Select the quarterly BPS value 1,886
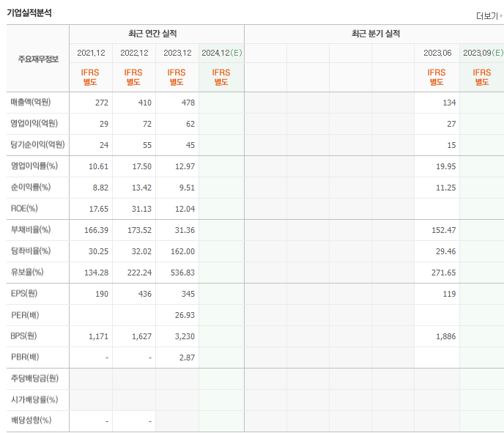This screenshot has width=504, height=433. pos(446,336)
